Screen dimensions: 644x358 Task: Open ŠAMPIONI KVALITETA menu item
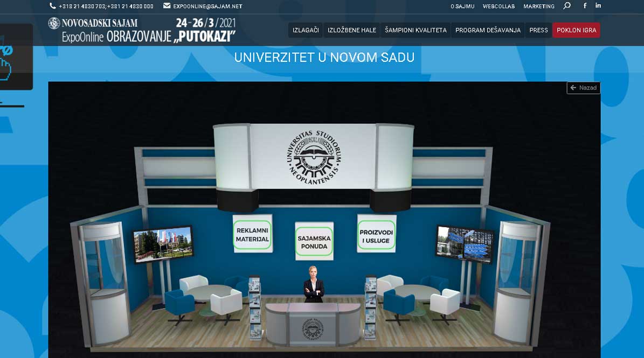pos(416,30)
